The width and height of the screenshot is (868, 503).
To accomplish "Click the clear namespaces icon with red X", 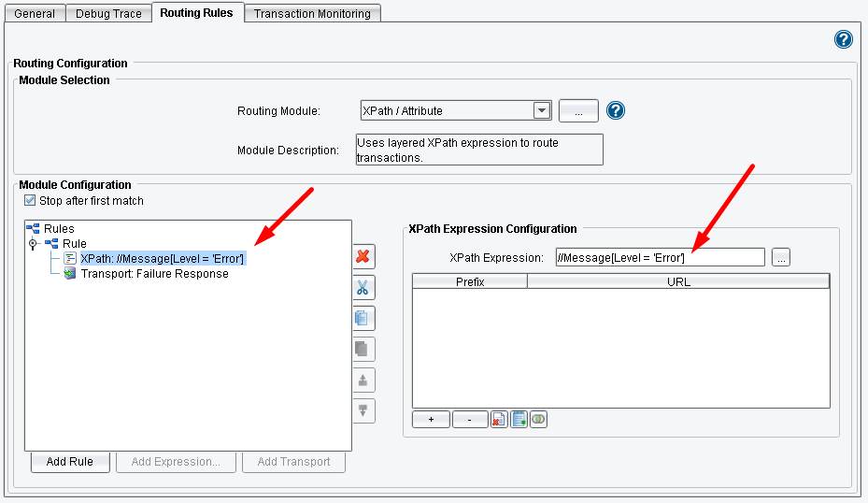I will 499,420.
